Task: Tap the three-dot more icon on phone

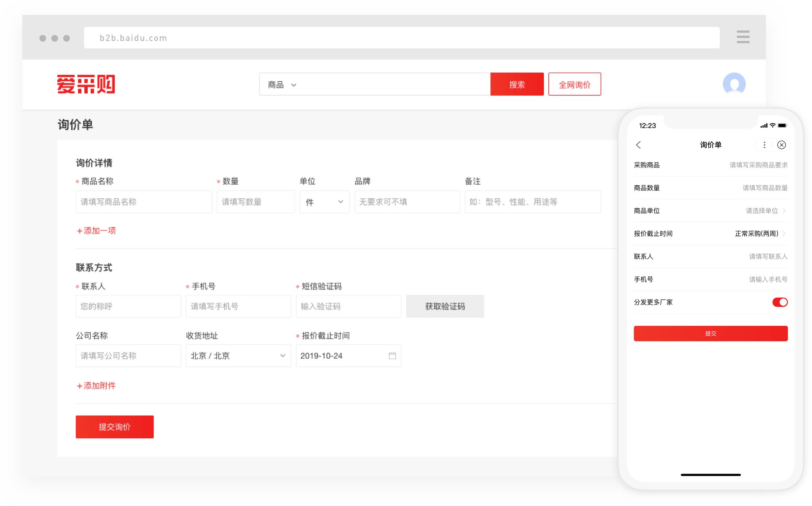Action: (x=764, y=145)
